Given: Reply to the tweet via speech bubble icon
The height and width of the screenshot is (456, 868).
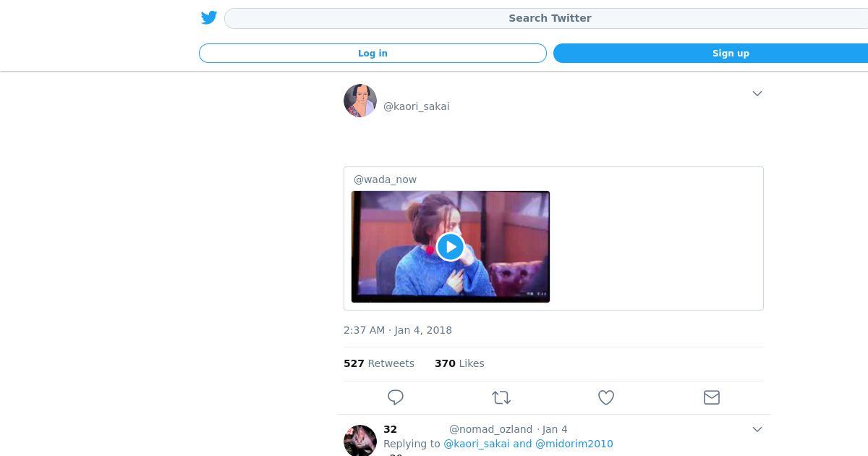Looking at the screenshot, I should (396, 397).
